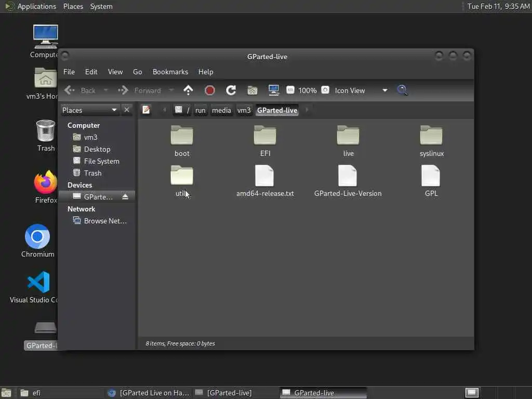Go up to parent folder arrow
Screen dimensions: 532x399
[188, 90]
